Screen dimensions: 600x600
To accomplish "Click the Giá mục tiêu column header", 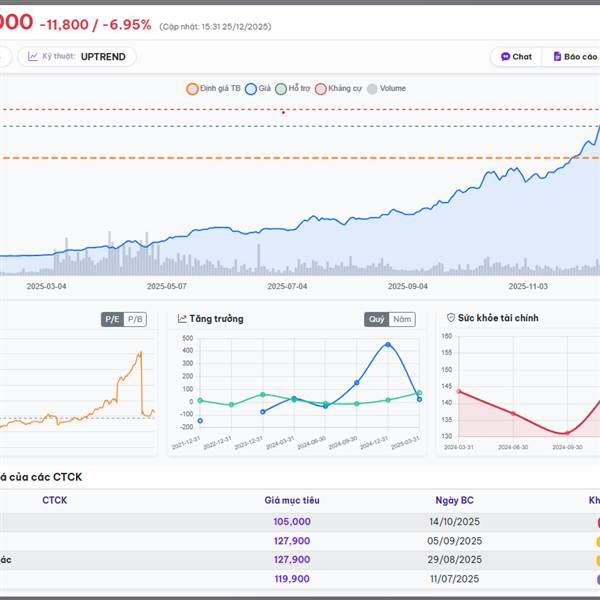I will (x=292, y=499).
